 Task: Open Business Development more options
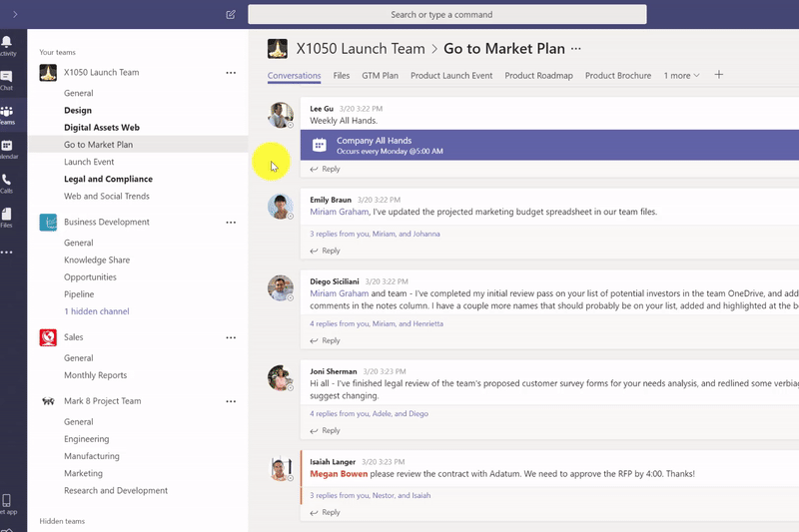[231, 223]
